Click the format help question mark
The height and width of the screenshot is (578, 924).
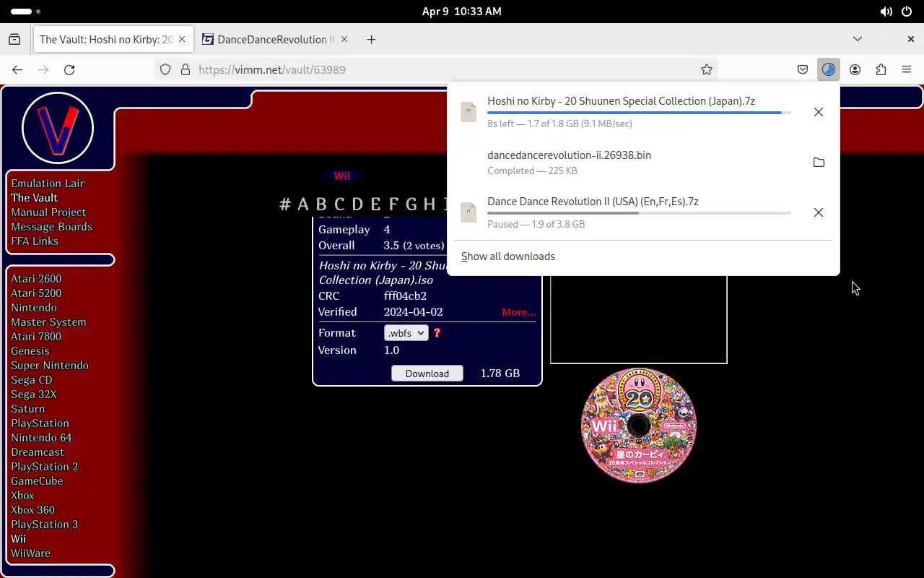coord(437,332)
